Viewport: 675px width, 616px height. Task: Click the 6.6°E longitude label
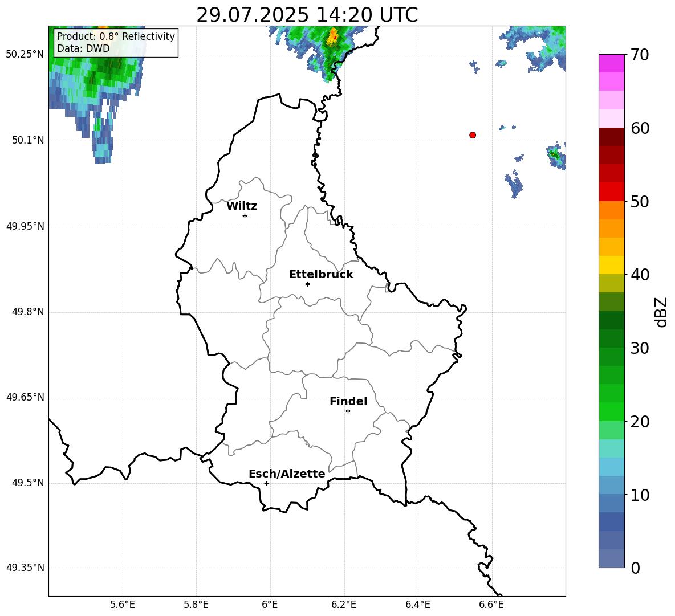491,605
